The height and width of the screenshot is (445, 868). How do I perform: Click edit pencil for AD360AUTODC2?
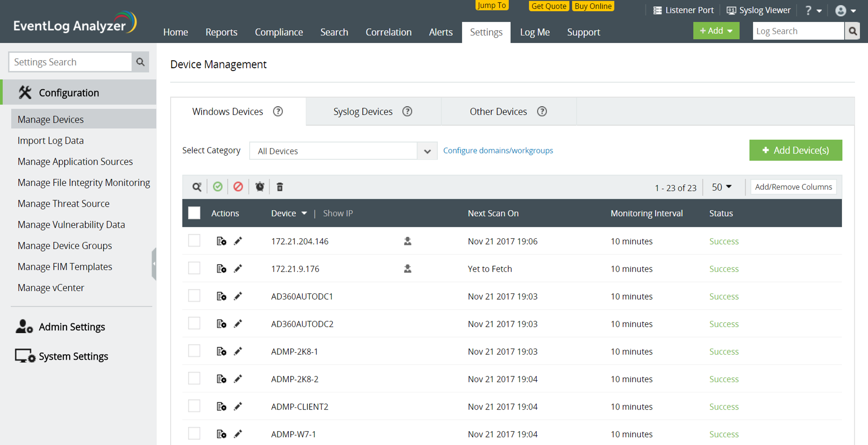click(x=238, y=324)
